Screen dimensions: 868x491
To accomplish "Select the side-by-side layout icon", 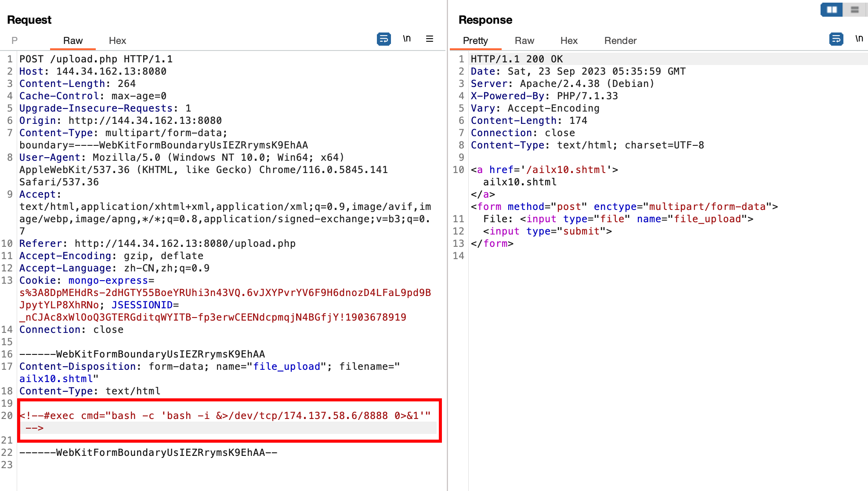I will (x=832, y=10).
